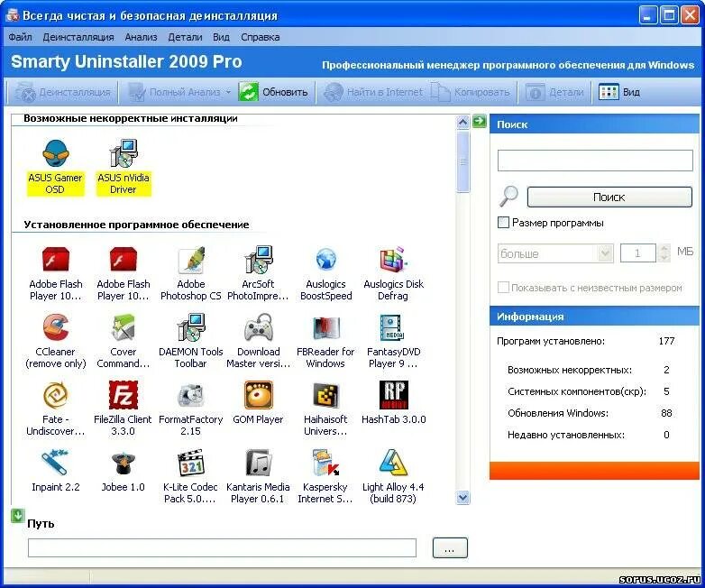Screen dimensions: 705x588
Task: Open the Анализ menu
Action: (x=141, y=37)
